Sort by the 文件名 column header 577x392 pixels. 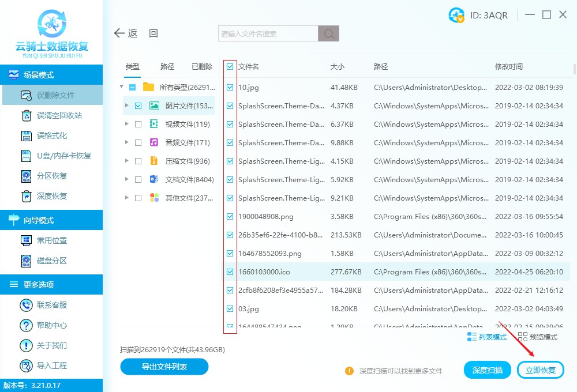[x=248, y=66]
